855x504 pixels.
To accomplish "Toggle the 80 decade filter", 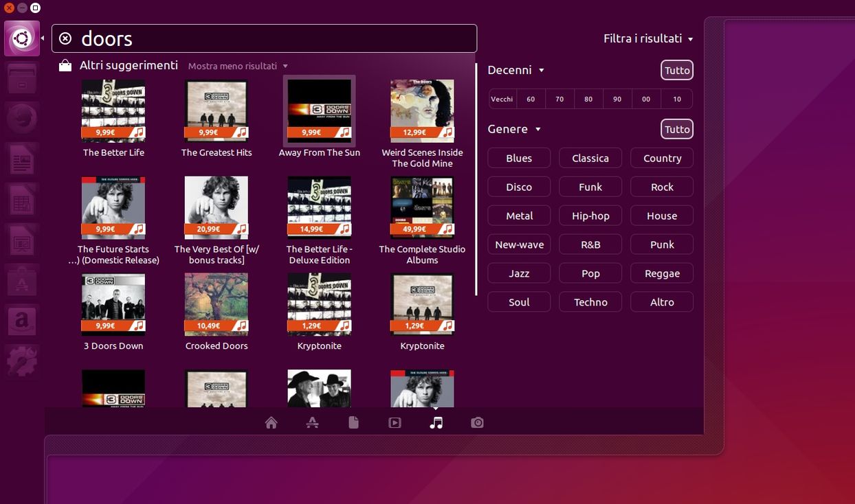I will coord(588,99).
